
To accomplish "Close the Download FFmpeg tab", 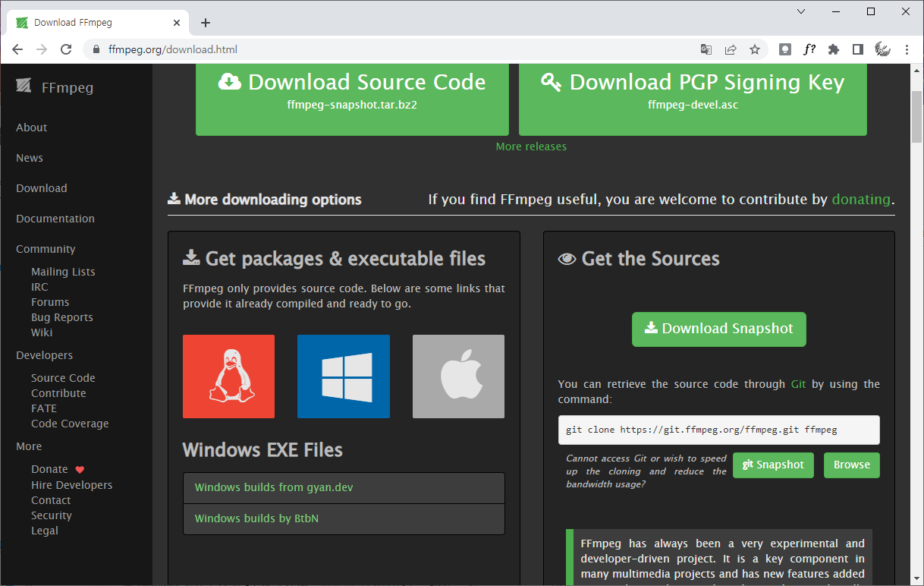I will 178,23.
